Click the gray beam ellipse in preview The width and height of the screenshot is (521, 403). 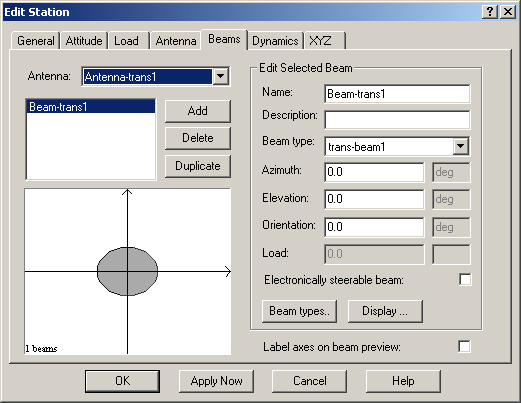tap(127, 271)
